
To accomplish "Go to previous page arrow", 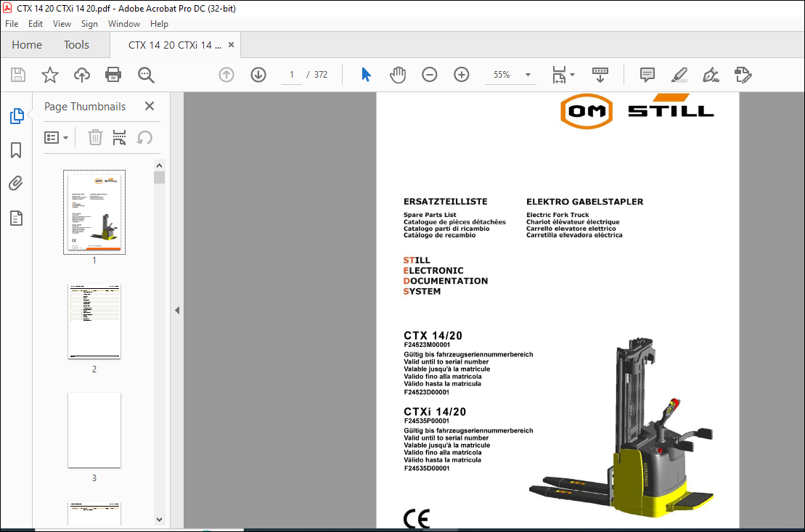I will point(226,75).
